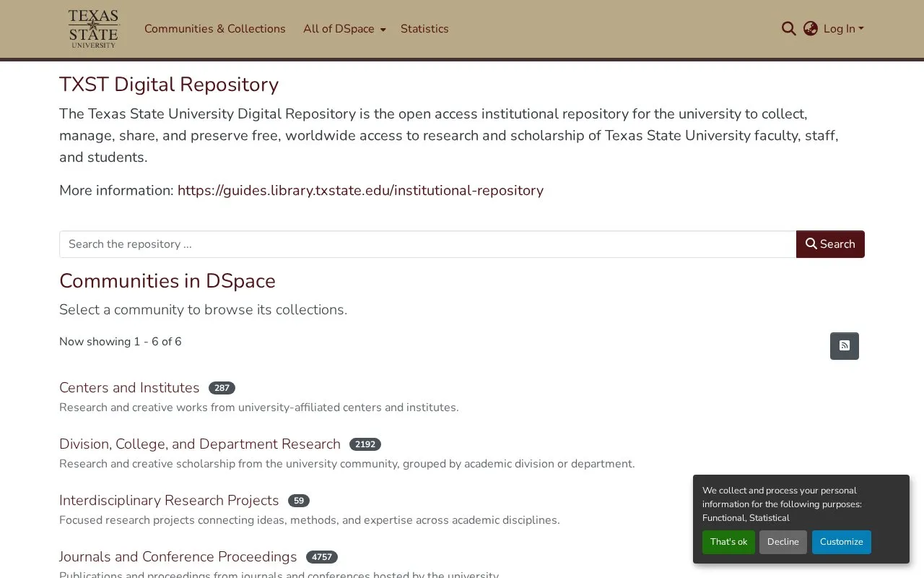Image resolution: width=924 pixels, height=578 pixels.
Task: Go to the Statistics page
Action: pos(424,29)
